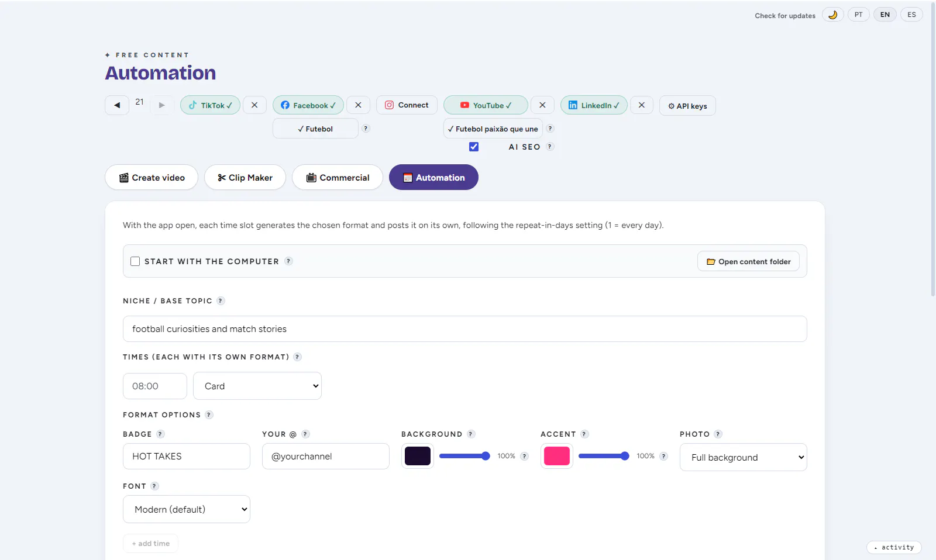Switch language to PT
Image resolution: width=936 pixels, height=560 pixels.
pyautogui.click(x=858, y=15)
